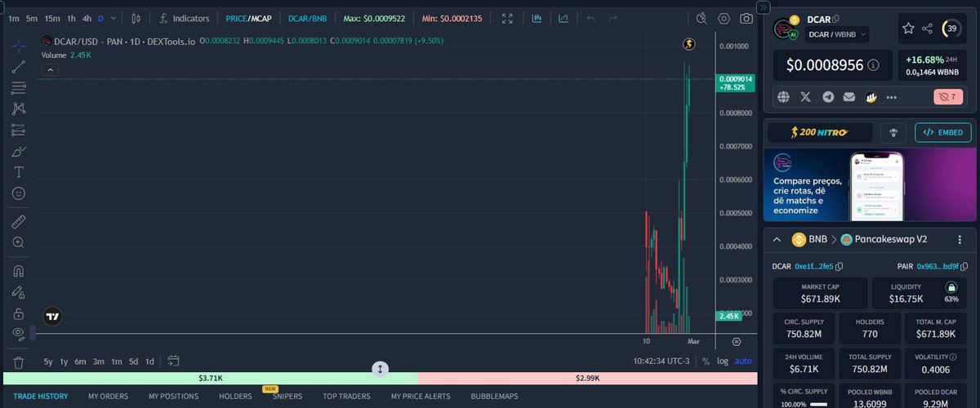Click the 200 NITRO button

point(820,132)
